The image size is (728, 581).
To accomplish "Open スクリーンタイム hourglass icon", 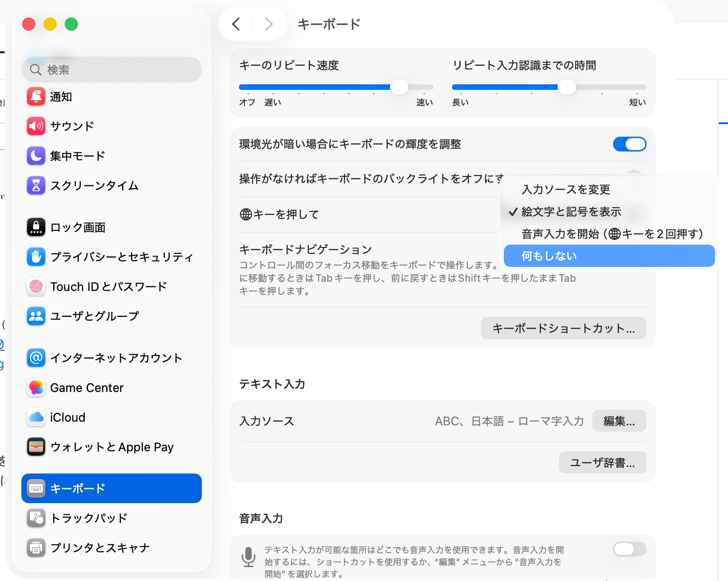I will (x=36, y=185).
